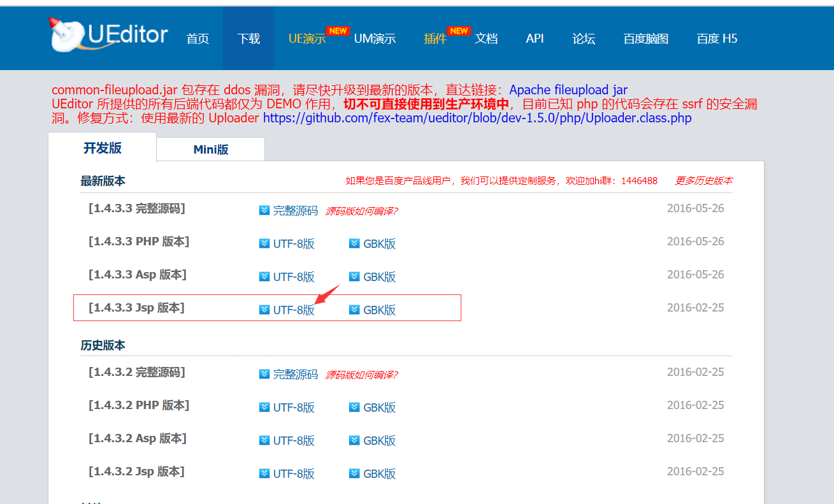Click the [1.4.3.3 Jsp 版本] row label

pos(136,308)
